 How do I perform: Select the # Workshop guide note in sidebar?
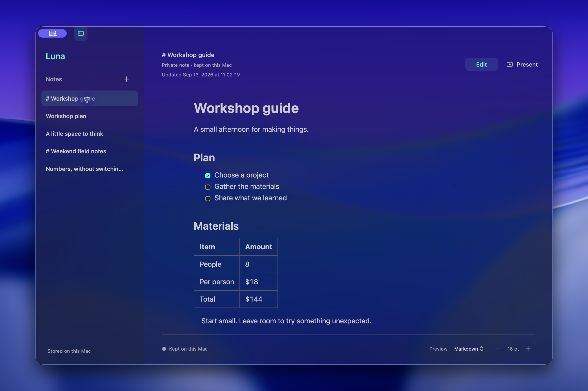coord(89,98)
